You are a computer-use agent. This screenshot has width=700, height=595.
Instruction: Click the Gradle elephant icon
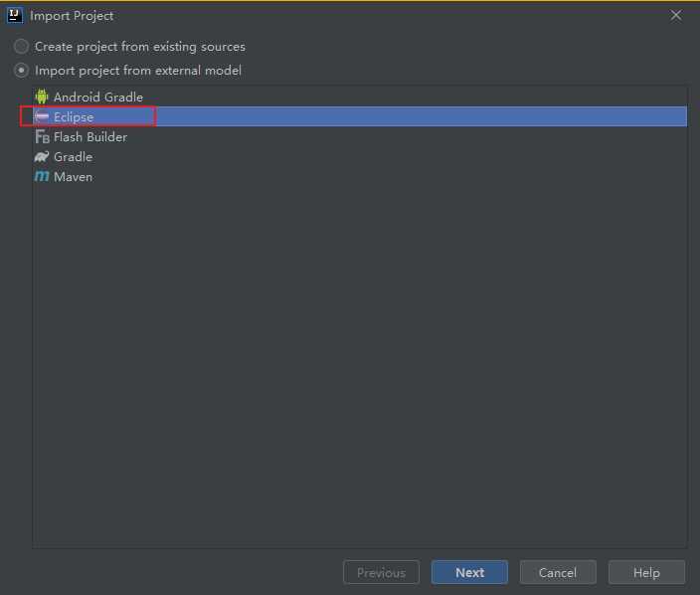(x=42, y=156)
